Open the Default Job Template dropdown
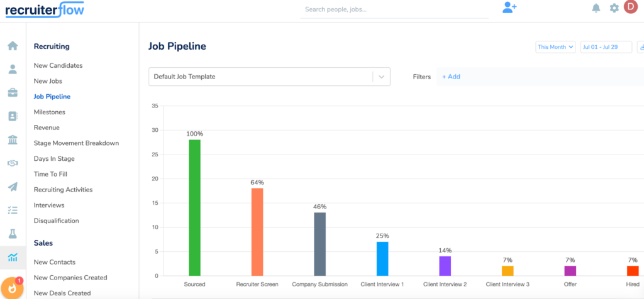644x299 pixels. pos(269,77)
